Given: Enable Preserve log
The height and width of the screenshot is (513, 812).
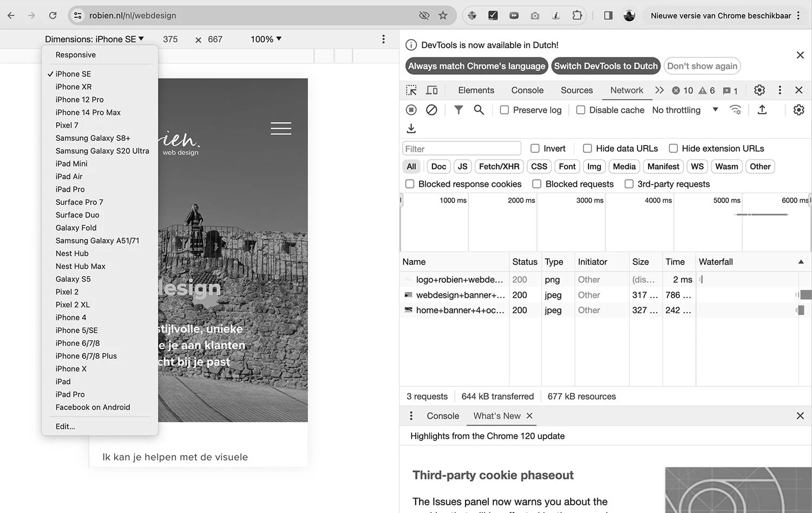Looking at the screenshot, I should pos(504,110).
